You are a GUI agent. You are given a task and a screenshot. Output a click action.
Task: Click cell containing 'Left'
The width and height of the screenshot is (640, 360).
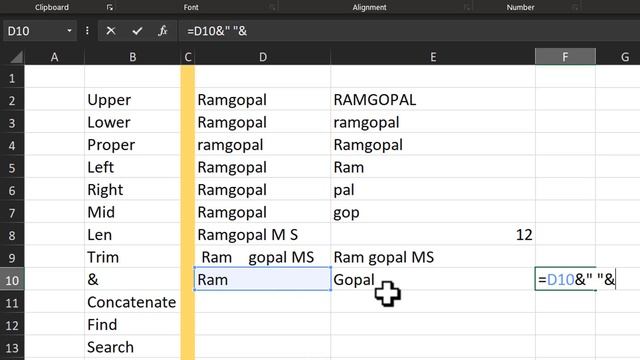point(132,167)
